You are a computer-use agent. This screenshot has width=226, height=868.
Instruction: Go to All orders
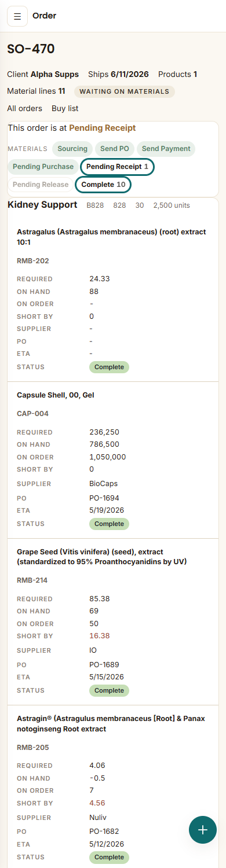click(24, 108)
